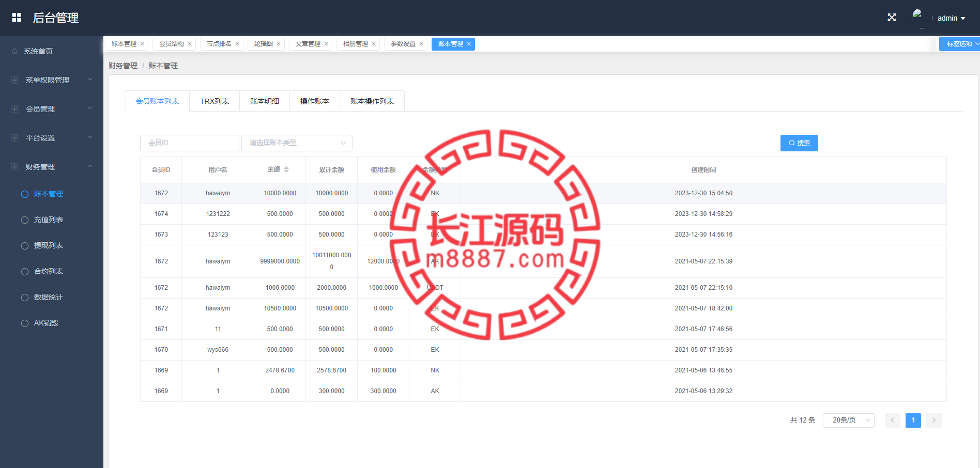This screenshot has width=980, height=468.
Task: Switch to the 会员结构 tag
Action: click(x=172, y=44)
